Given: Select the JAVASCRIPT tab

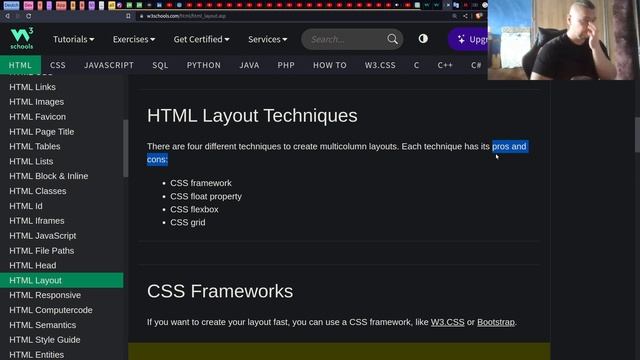Looking at the screenshot, I should (x=109, y=65).
